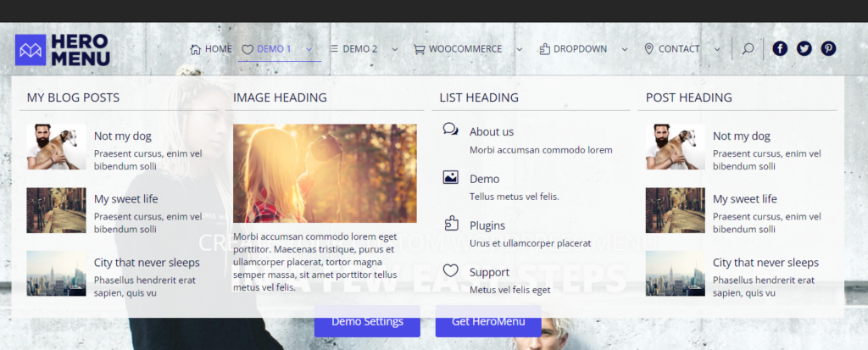
Task: Click the Demo Settings button
Action: (367, 321)
